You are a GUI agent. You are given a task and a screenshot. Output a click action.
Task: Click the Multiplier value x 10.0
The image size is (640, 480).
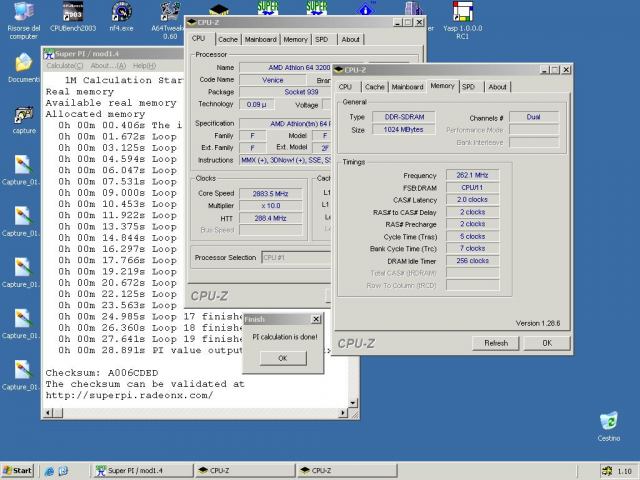point(271,206)
